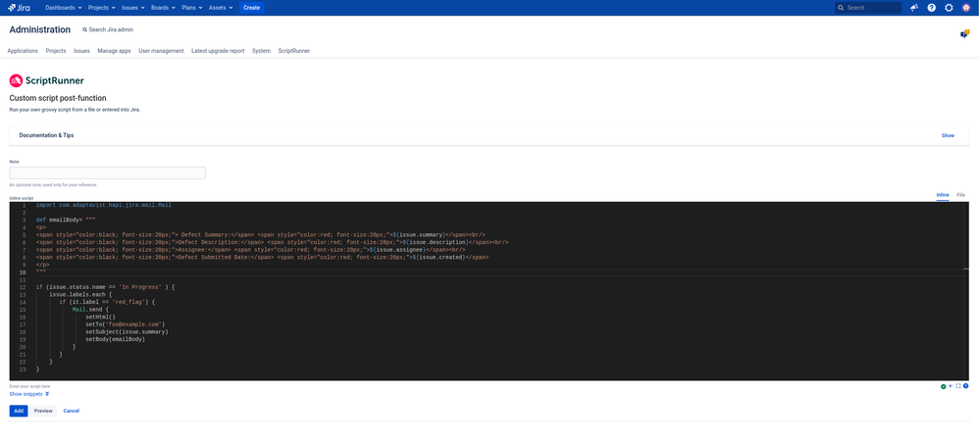
Task: Click the Assignee line in the script
Action: pos(250,250)
